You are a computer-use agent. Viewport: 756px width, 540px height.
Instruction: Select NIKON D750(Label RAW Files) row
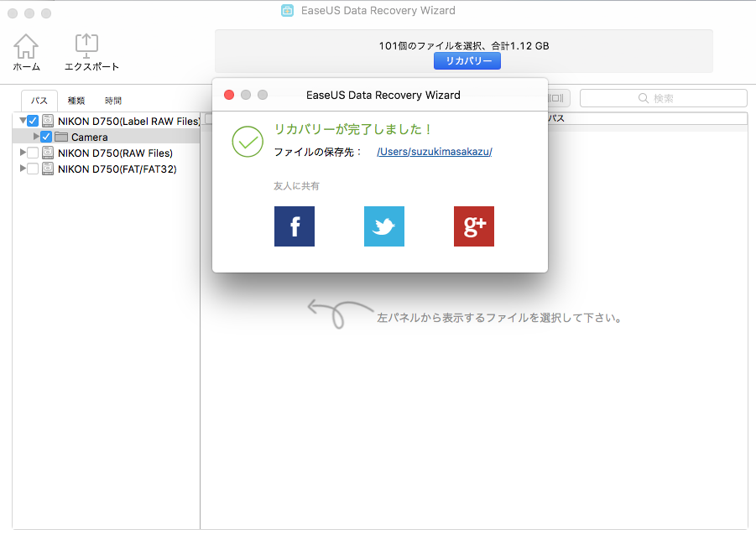[106, 121]
